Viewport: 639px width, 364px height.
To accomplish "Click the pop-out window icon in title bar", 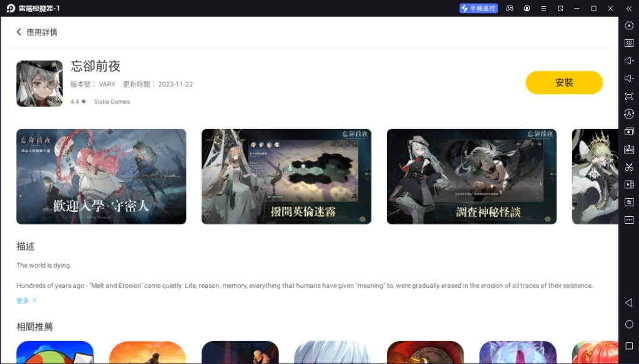I will [560, 8].
